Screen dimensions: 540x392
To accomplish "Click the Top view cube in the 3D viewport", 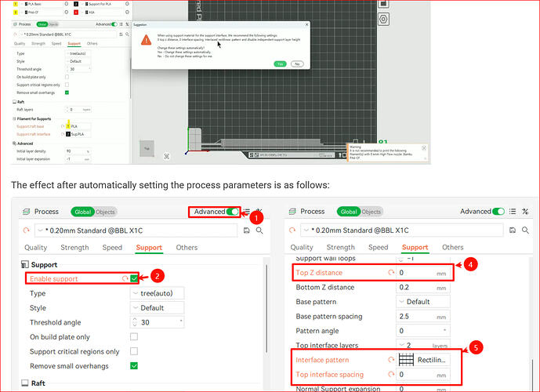I will (147, 148).
